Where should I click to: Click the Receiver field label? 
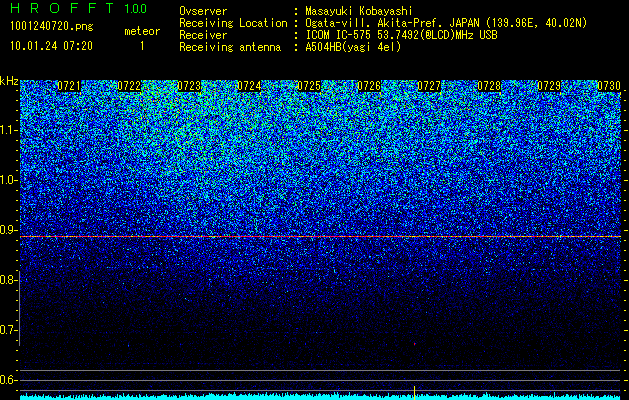click(203, 35)
